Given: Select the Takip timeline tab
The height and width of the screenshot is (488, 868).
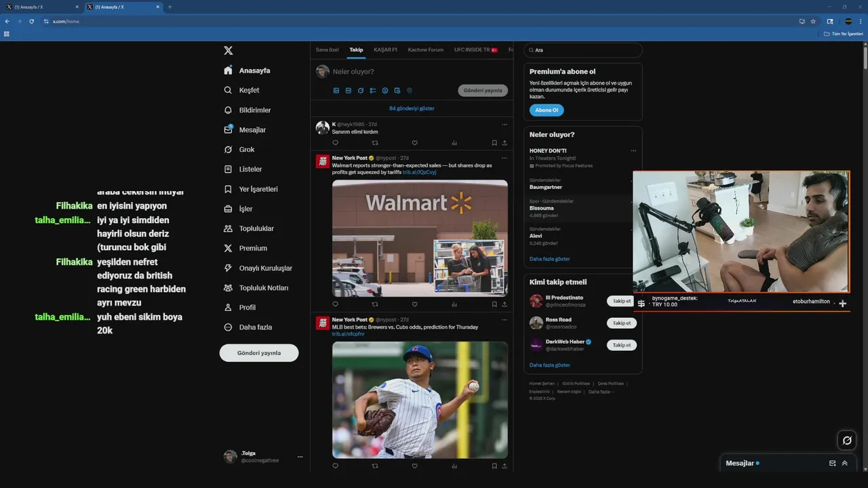Looking at the screenshot, I should tap(356, 49).
